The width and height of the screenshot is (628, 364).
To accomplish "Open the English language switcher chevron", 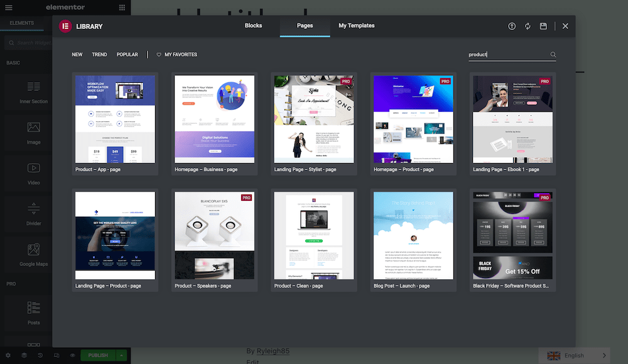I will click(x=604, y=356).
